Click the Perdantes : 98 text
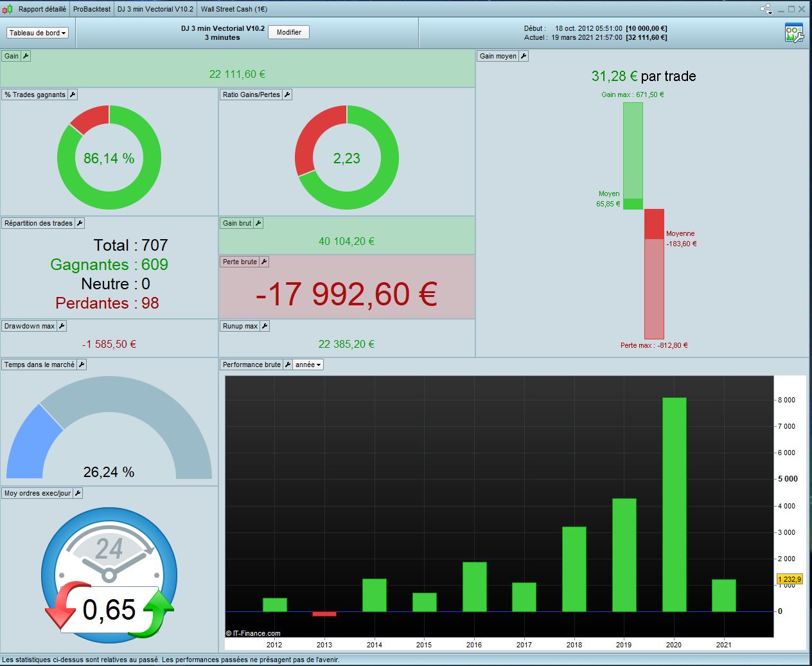Image resolution: width=812 pixels, height=666 pixels. pyautogui.click(x=107, y=303)
